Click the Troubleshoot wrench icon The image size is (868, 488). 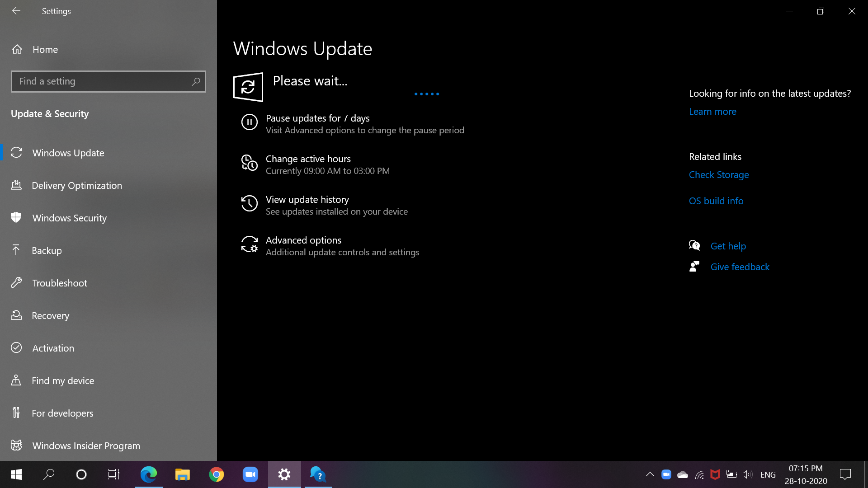pos(16,282)
